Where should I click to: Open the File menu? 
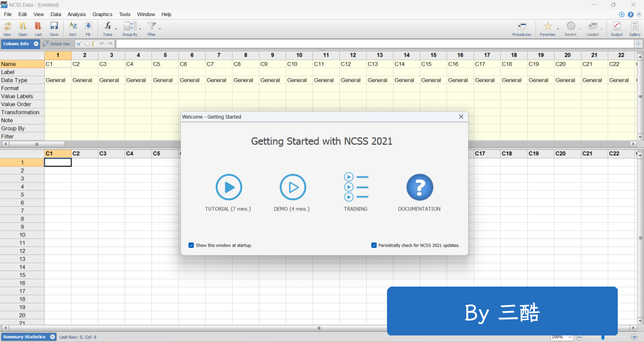(8, 14)
